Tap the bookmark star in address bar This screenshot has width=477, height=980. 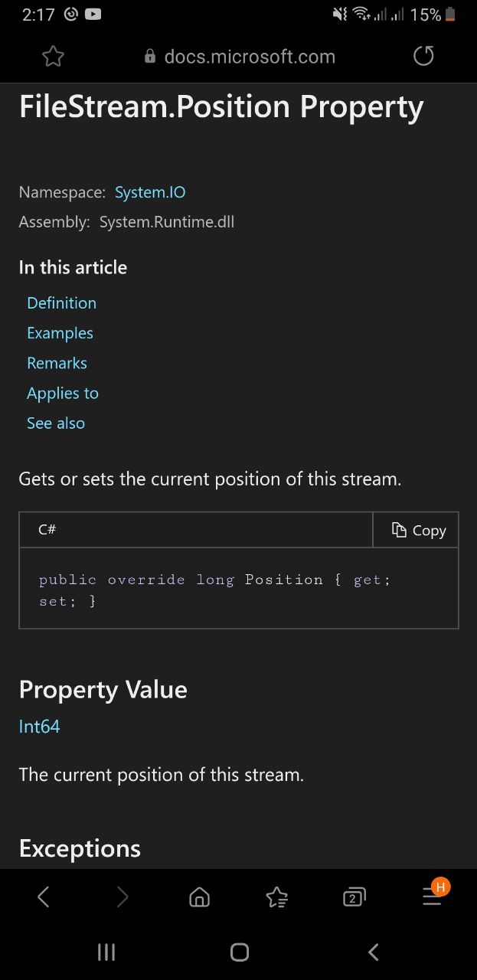pyautogui.click(x=53, y=56)
